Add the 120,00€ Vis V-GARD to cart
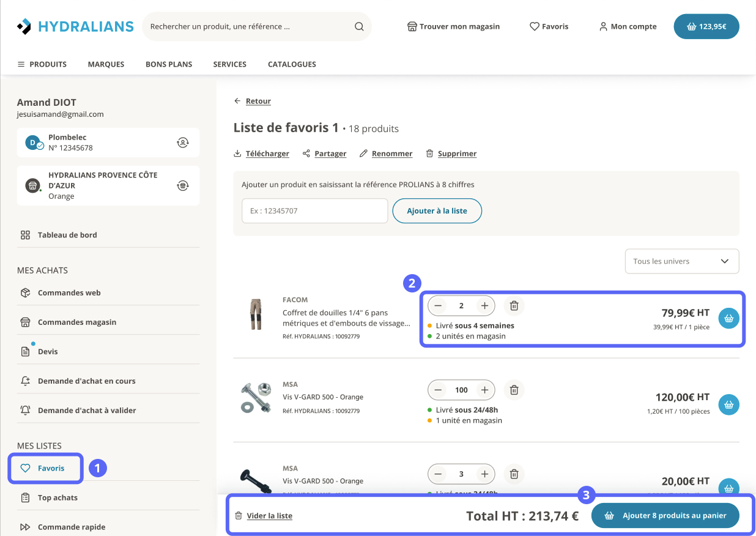 coord(728,404)
